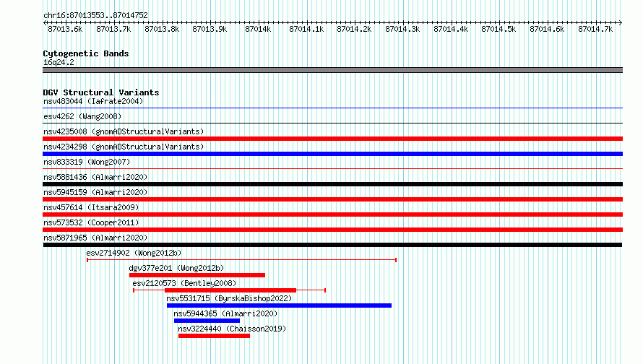Select the nsv5531715 (ByrskaBishop2022) label
The width and height of the screenshot is (643, 364).
[229, 298]
